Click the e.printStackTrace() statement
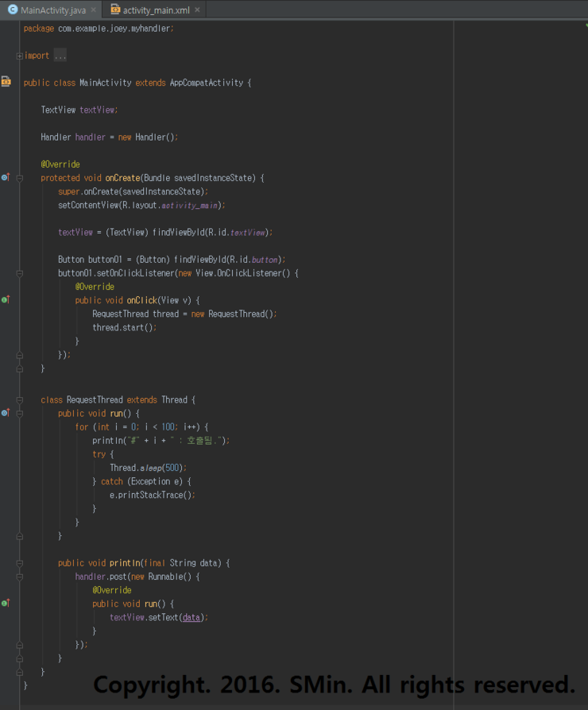The width and height of the screenshot is (588, 710). [x=153, y=495]
